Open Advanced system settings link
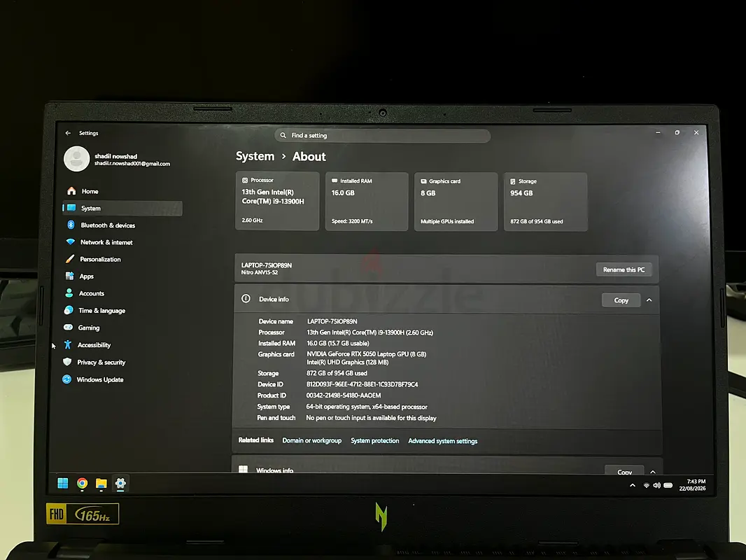 (x=442, y=441)
